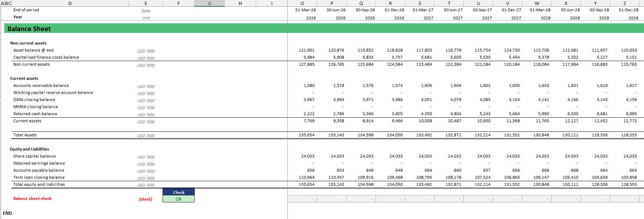Viewport: 644px width, 219px height.
Task: Click the Term loan closing balance label
Action: 39,177
